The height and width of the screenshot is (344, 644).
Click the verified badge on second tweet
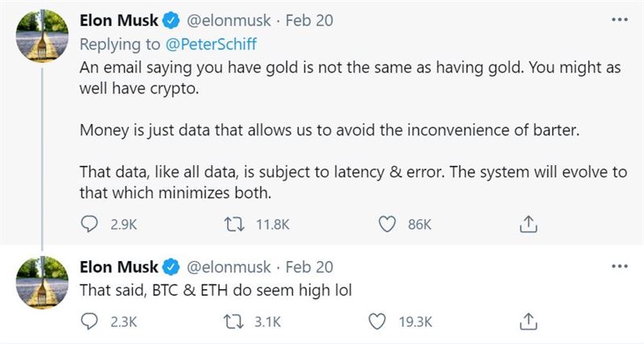171,267
